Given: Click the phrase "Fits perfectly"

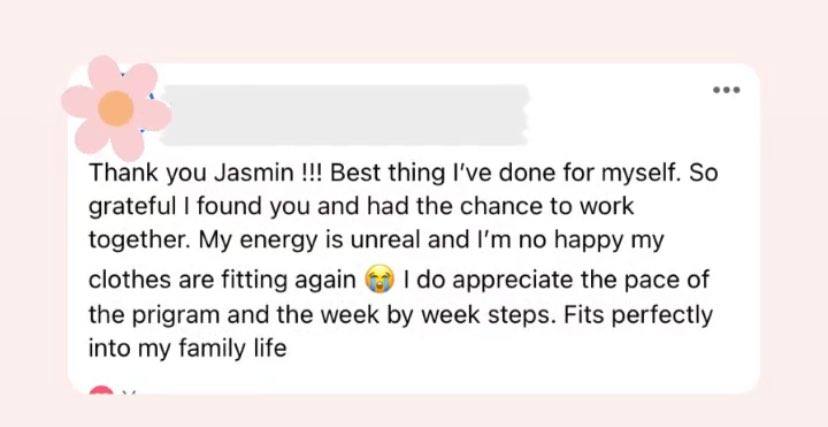Looking at the screenshot, I should coord(638,317).
